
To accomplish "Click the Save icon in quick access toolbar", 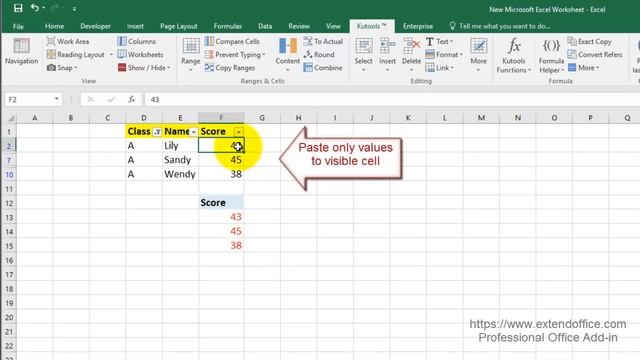I will point(18,8).
